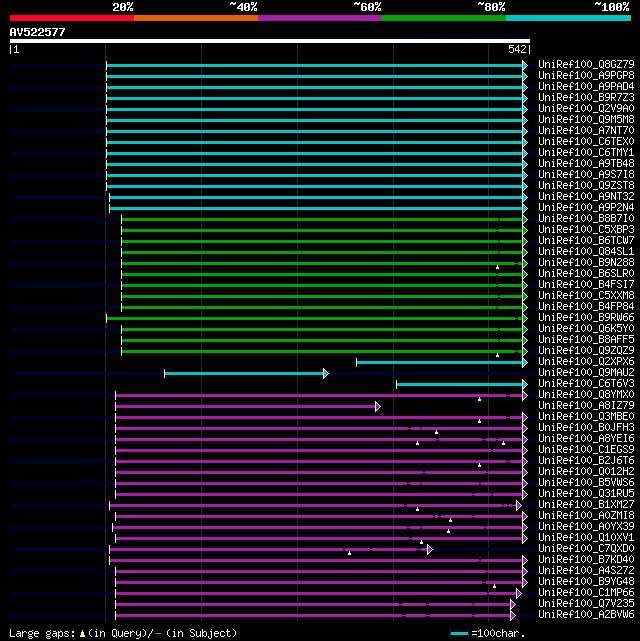Click the UniRef100_C1MP66 label
The width and height of the screenshot is (640, 641).
pyautogui.click(x=586, y=592)
